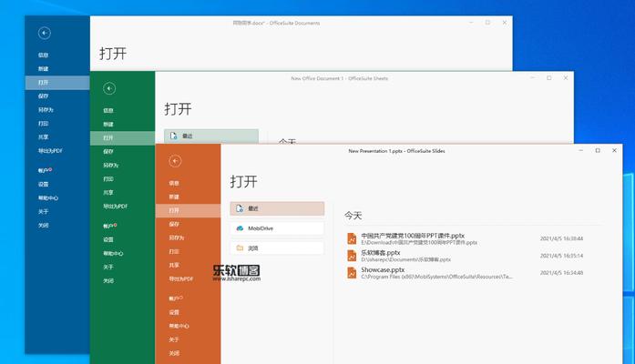Open 帐户 in Documents blue sidebar
The width and height of the screenshot is (635, 364).
(45, 170)
